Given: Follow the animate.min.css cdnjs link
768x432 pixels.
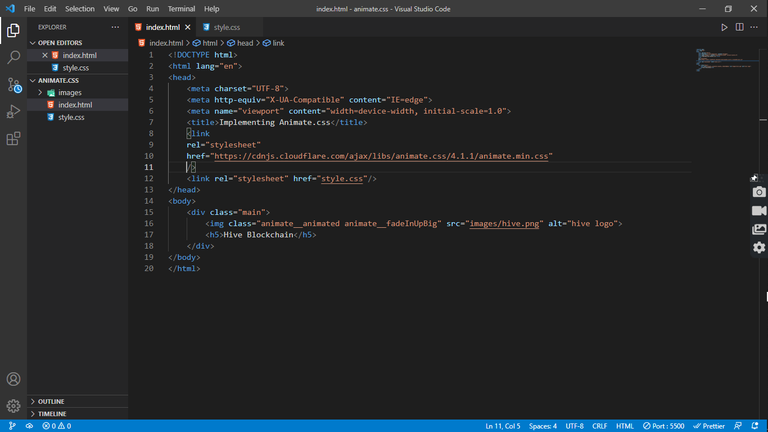Looking at the screenshot, I should (x=381, y=156).
